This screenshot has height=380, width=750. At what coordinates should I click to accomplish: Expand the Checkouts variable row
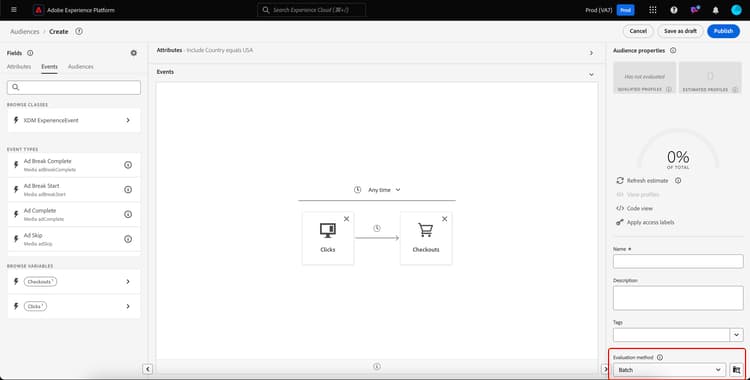[74, 281]
